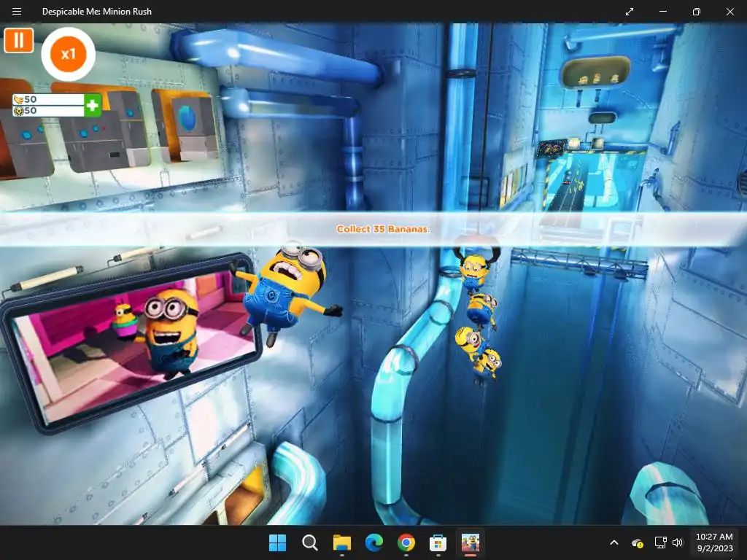Expand hidden system tray icons chevron
Viewport: 747px width, 560px height.
click(614, 542)
